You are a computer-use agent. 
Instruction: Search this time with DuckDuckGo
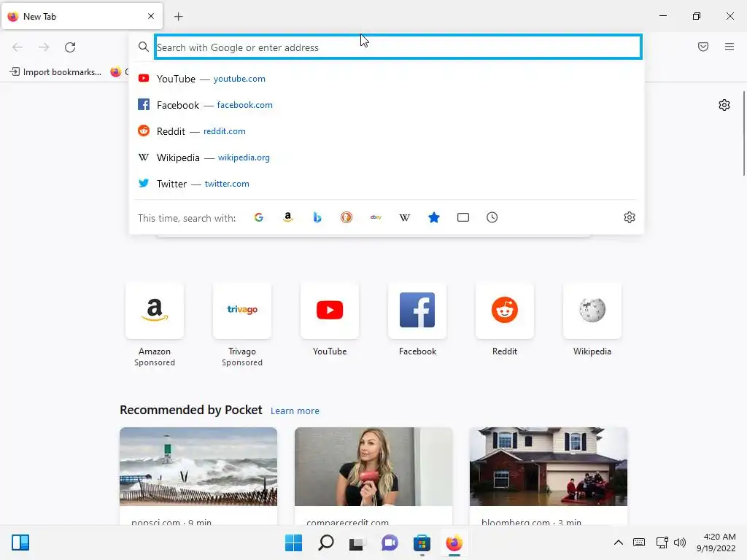click(x=347, y=217)
